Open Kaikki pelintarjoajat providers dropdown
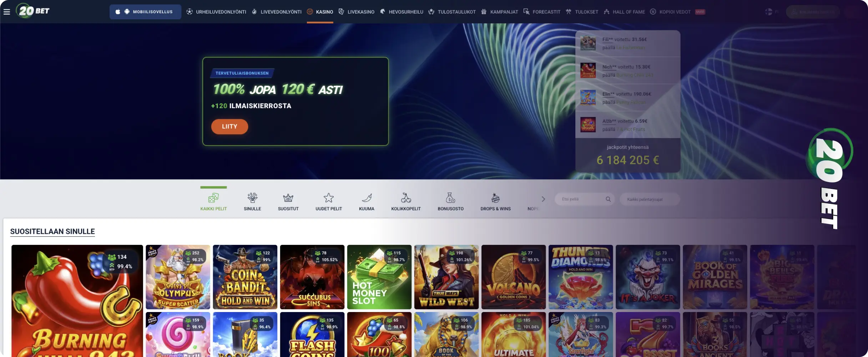 point(650,199)
